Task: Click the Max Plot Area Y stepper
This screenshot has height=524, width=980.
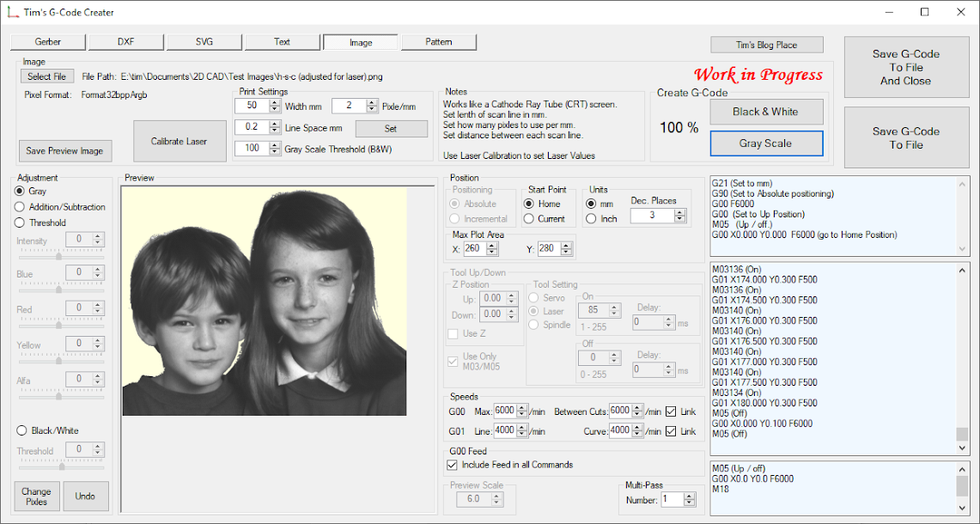Action: coord(566,249)
